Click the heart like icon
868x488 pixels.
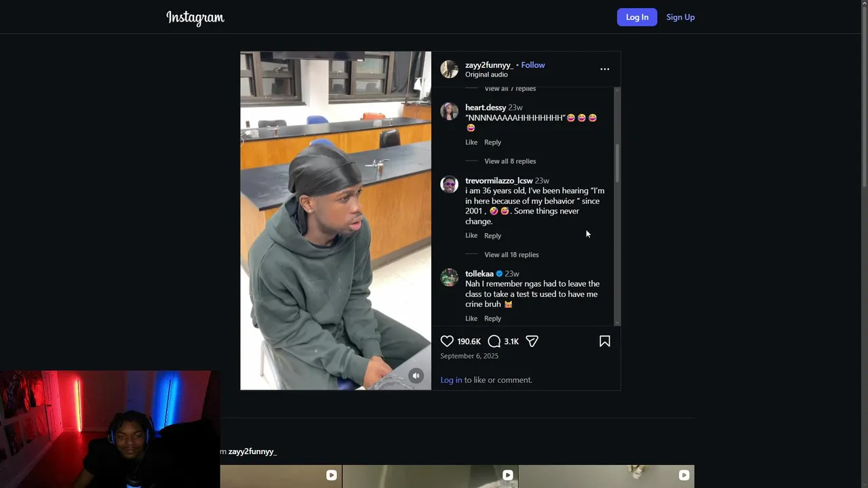coord(447,342)
